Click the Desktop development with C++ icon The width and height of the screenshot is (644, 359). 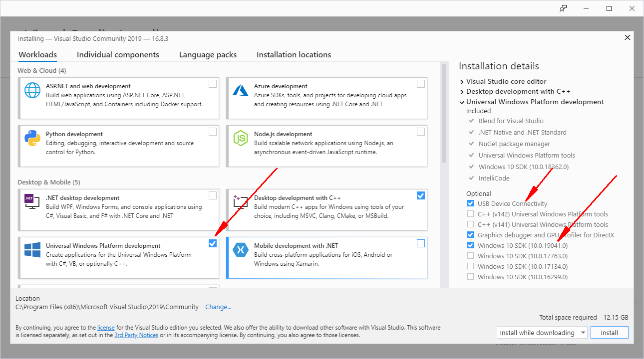click(241, 202)
